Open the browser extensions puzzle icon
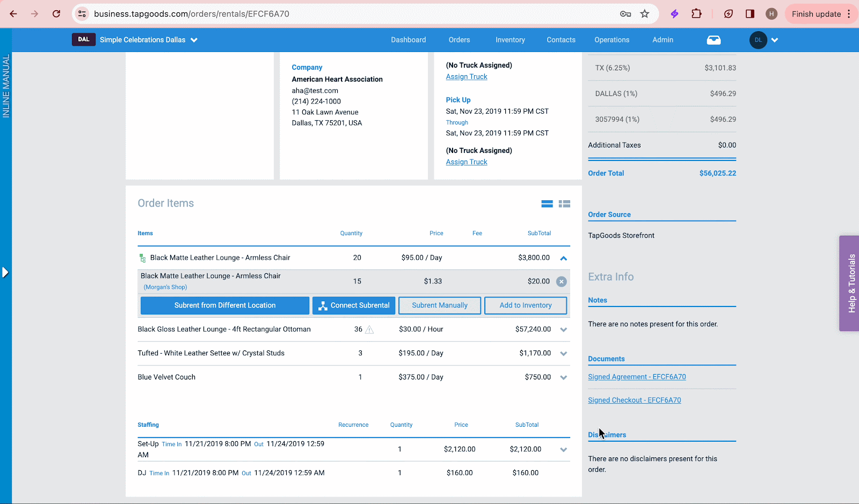 coord(696,13)
